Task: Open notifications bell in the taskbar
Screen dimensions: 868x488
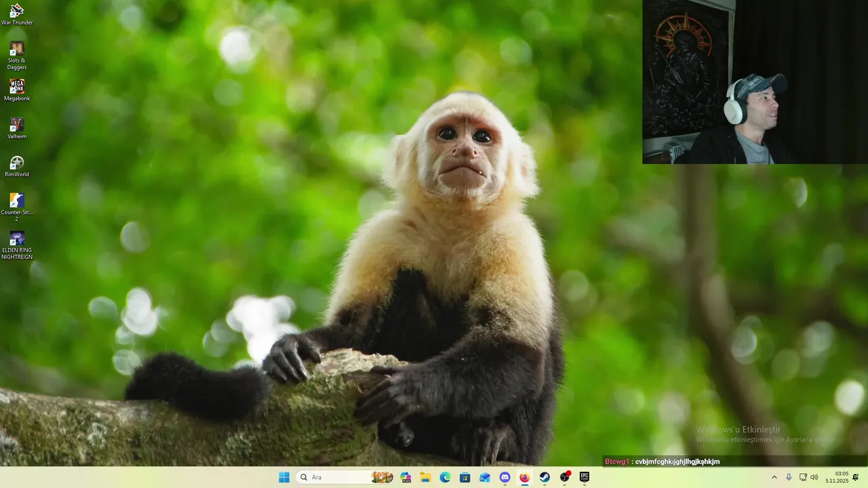Action: point(856,477)
